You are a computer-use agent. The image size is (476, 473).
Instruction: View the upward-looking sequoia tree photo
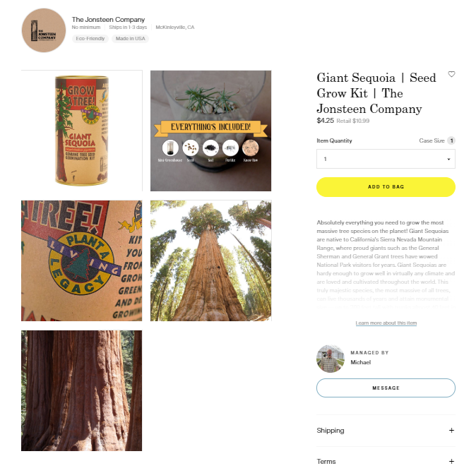(x=210, y=261)
